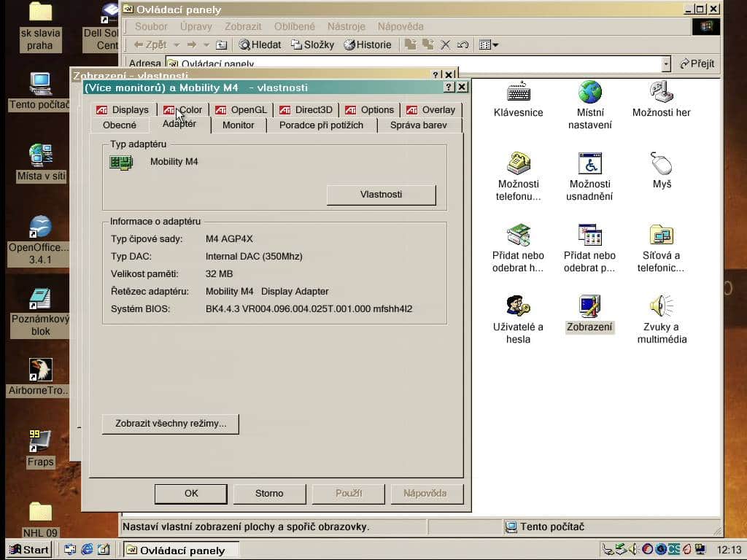Open the Soubor menu
747x560 pixels.
[151, 27]
